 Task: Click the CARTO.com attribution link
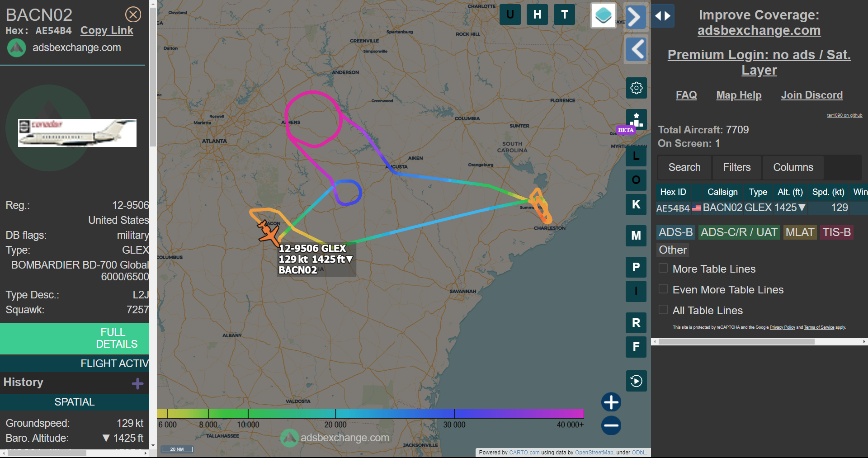tap(524, 453)
